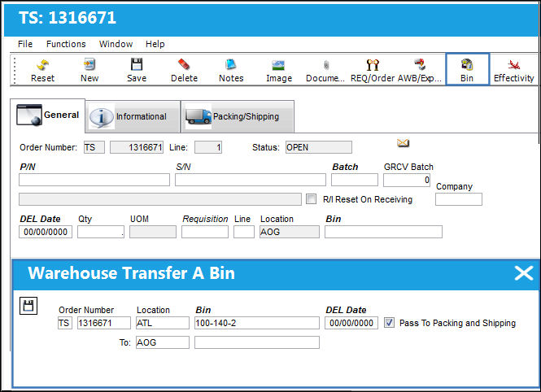The width and height of the screenshot is (541, 392).
Task: Open the Window menu
Action: tap(116, 44)
